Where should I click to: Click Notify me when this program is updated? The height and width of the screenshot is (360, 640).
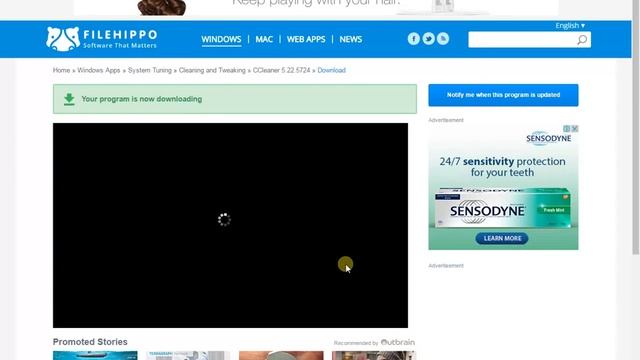coord(503,95)
